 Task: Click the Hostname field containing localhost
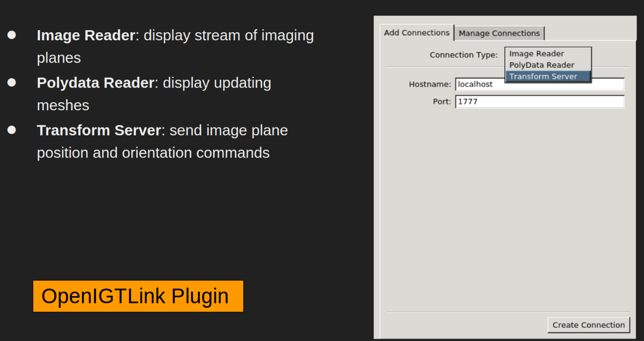[x=540, y=84]
